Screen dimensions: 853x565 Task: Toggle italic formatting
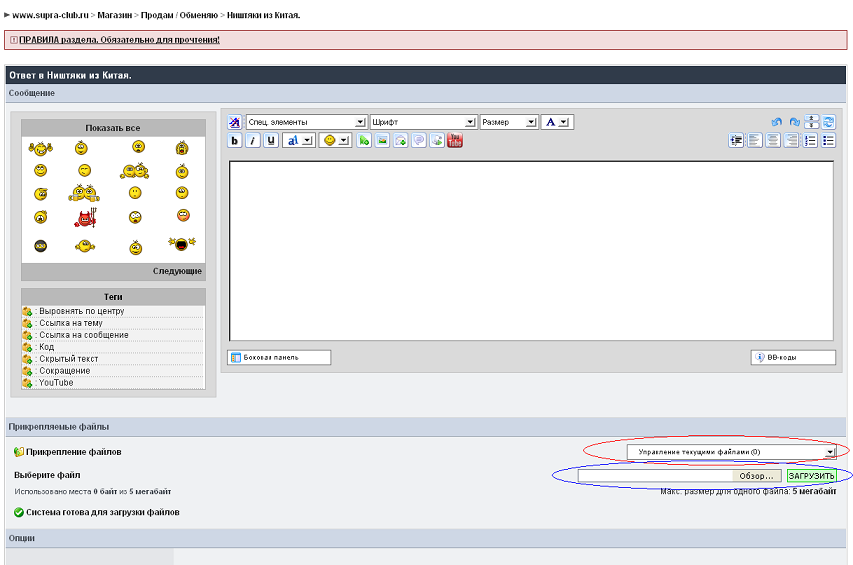tap(253, 141)
